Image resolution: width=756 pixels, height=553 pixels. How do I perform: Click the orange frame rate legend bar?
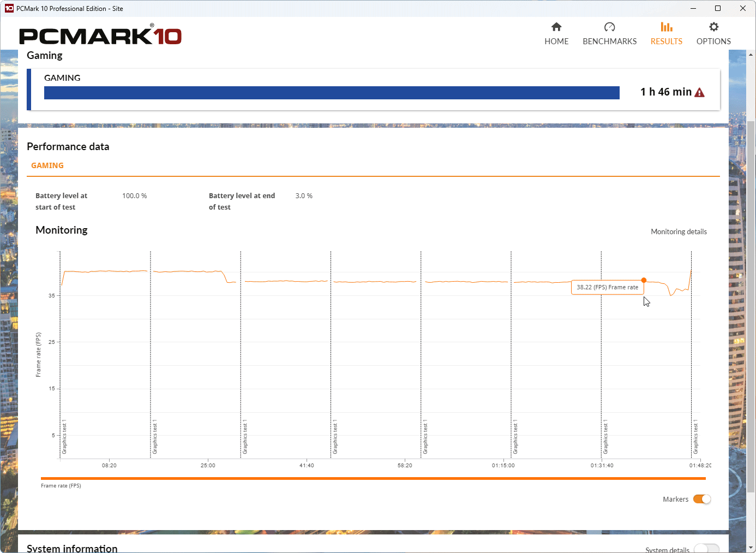pos(373,478)
